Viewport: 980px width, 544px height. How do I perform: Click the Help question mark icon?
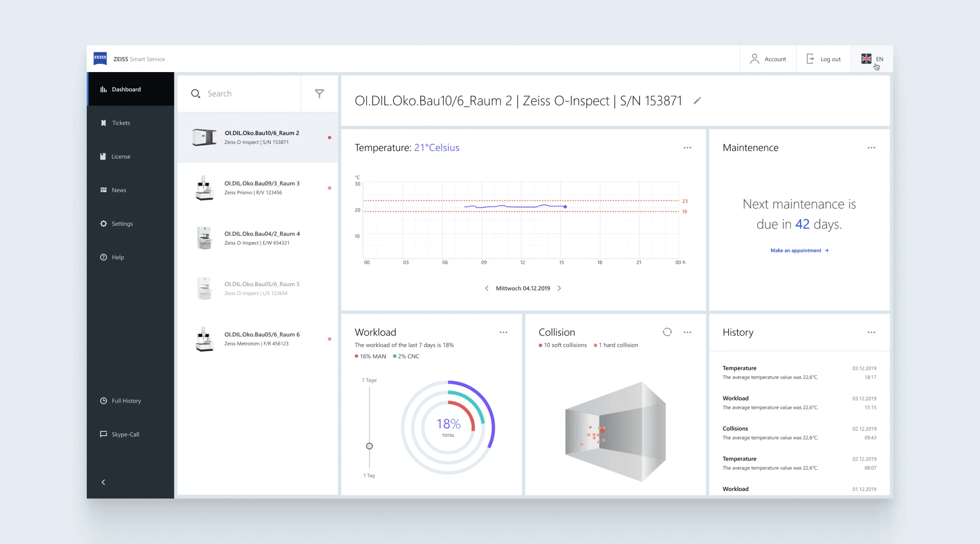[x=103, y=257]
